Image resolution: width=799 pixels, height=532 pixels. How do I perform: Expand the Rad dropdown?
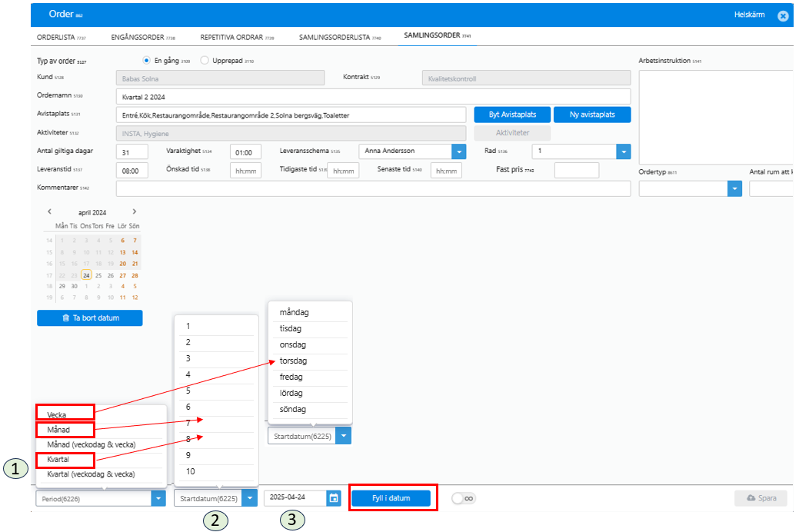click(623, 151)
